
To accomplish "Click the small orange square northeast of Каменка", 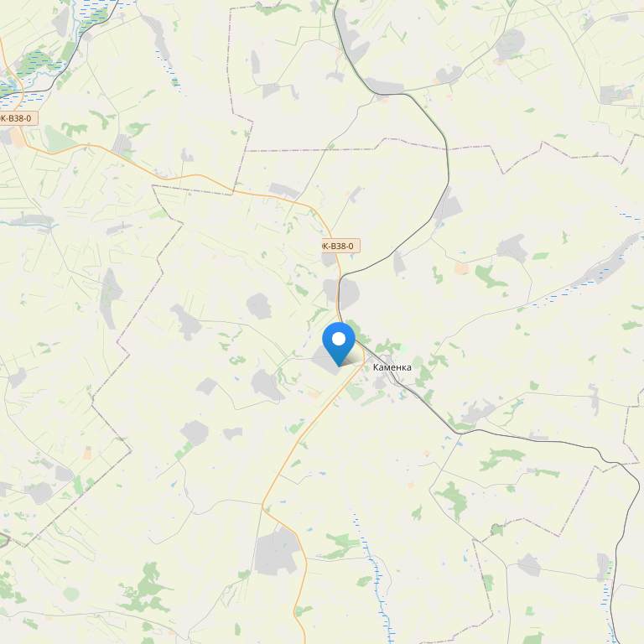I will pyautogui.click(x=461, y=268).
